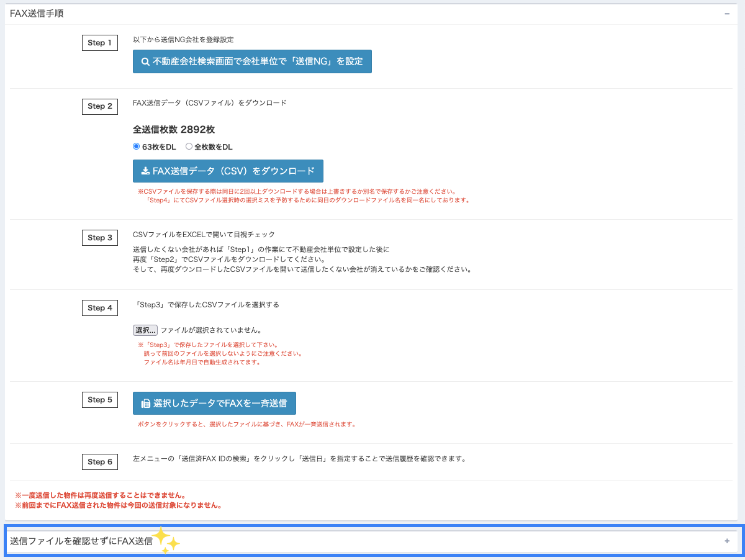Click the 全送信枚数 2892枚 text
Image resolution: width=745 pixels, height=560 pixels.
[174, 130]
